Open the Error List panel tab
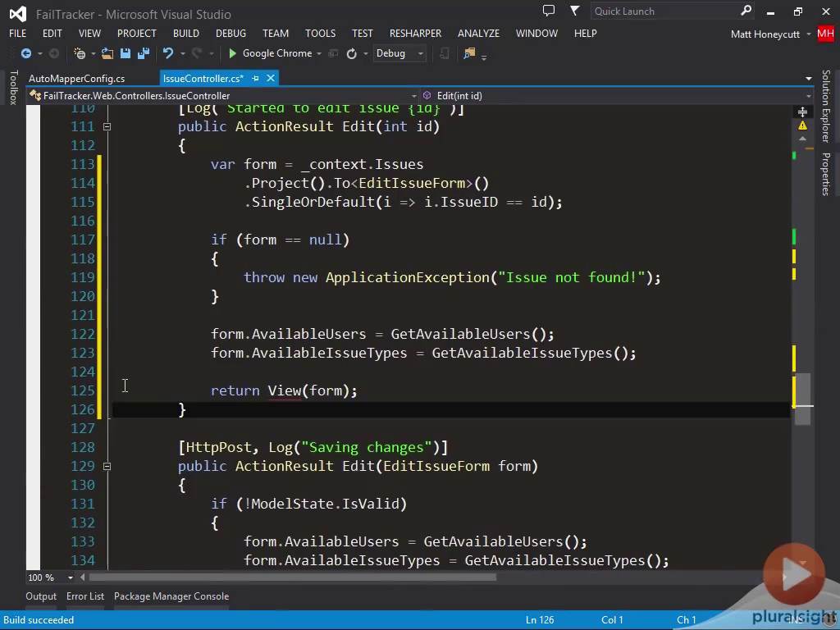Viewport: 840px width, 630px height. pos(85,596)
